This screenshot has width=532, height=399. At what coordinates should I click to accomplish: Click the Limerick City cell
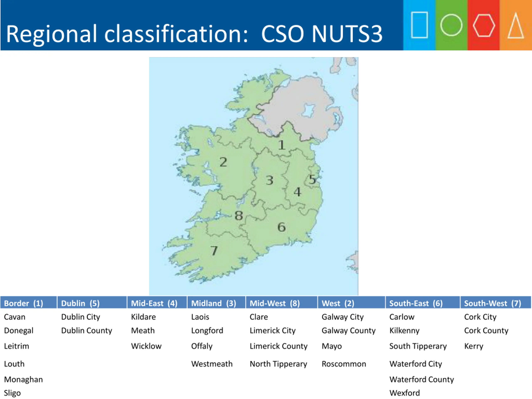tap(273, 331)
